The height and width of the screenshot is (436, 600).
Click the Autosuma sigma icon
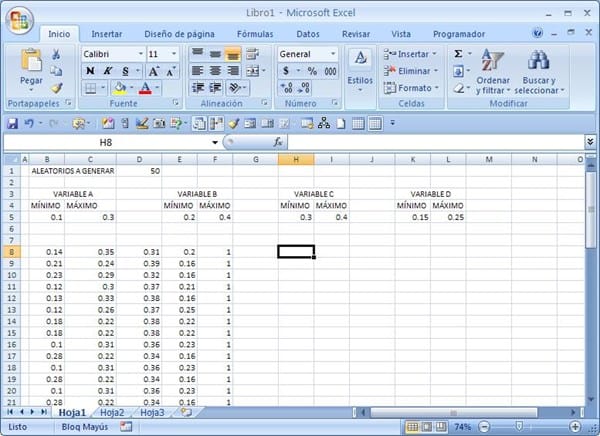458,54
